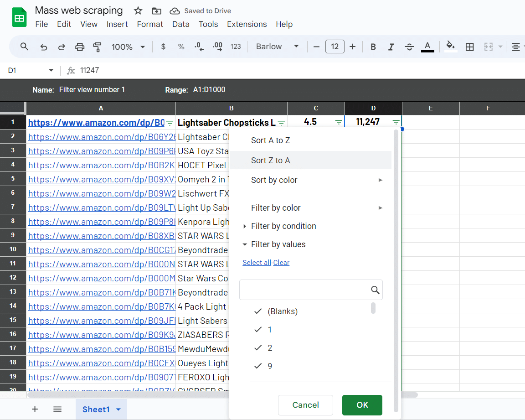Open the fill color picker
The image size is (525, 420).
(x=450, y=47)
